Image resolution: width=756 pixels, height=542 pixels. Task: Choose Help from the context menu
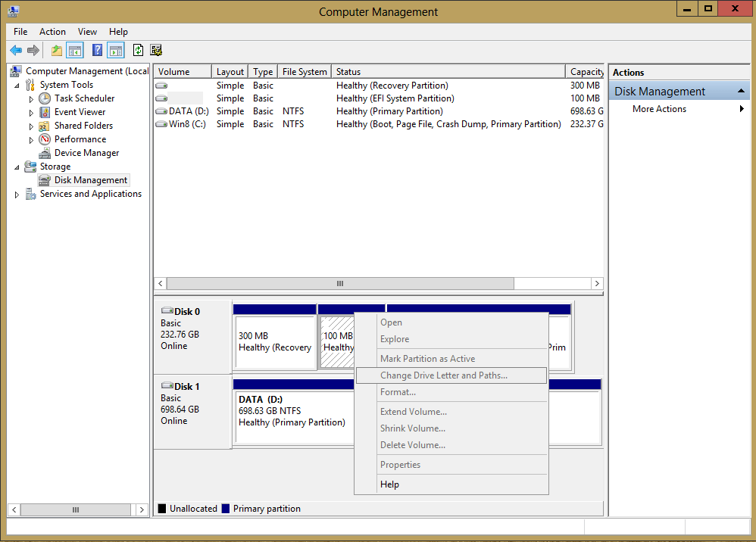[x=389, y=484]
